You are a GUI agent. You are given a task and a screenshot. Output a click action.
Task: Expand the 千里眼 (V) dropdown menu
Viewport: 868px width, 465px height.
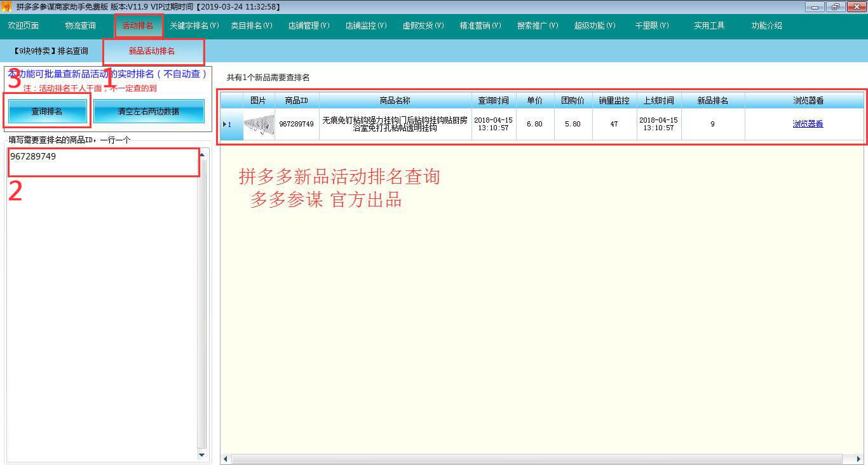(x=651, y=26)
